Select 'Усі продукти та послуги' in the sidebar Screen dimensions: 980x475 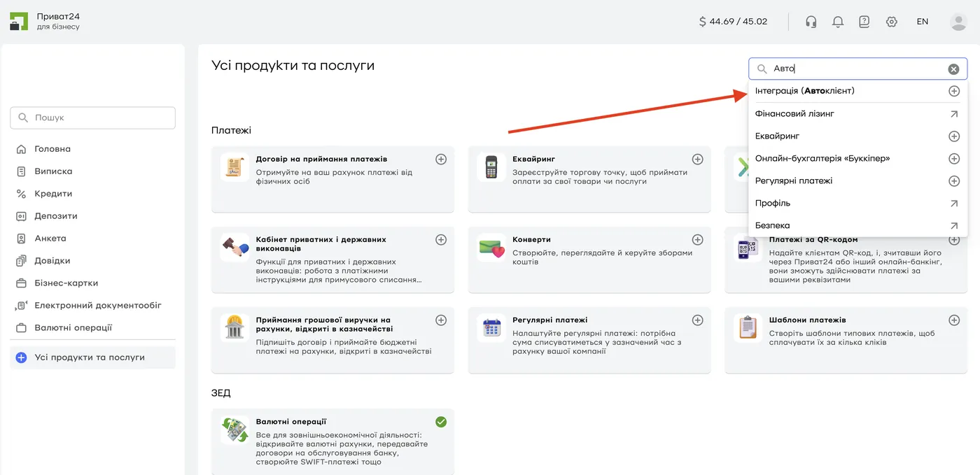[92, 357]
